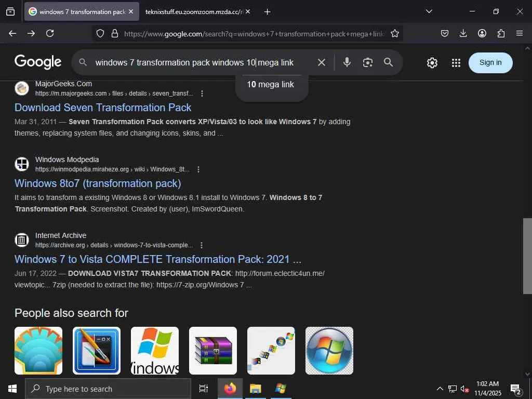Click the page vertical scrollbar thumb
Image resolution: width=532 pixels, height=399 pixels.
pyautogui.click(x=527, y=256)
